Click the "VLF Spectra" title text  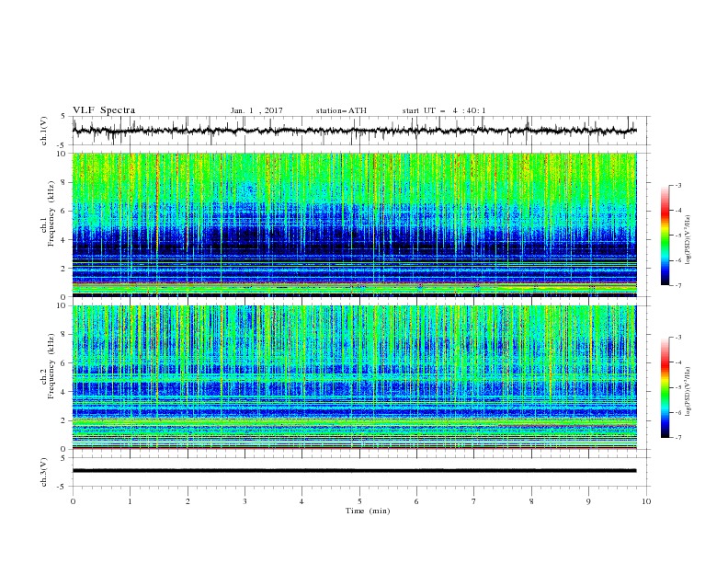point(104,110)
